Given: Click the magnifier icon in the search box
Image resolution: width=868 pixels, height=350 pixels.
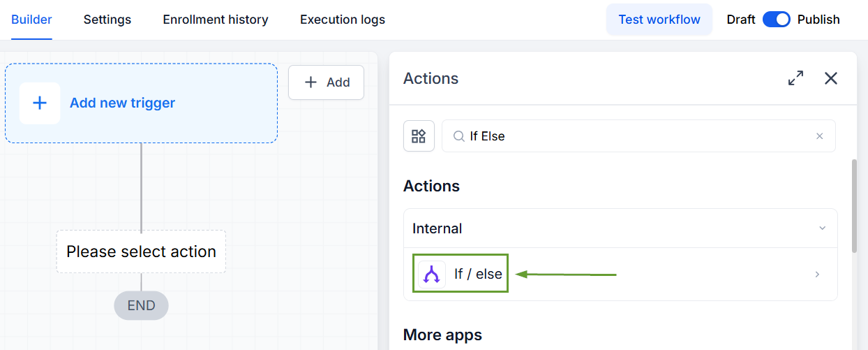Looking at the screenshot, I should pos(459,136).
